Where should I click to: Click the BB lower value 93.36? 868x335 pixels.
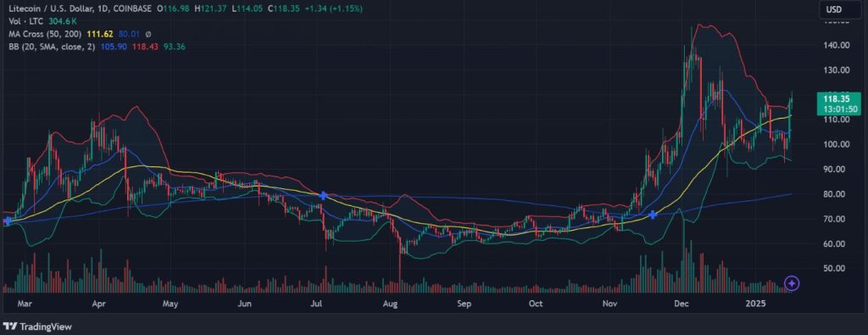175,47
